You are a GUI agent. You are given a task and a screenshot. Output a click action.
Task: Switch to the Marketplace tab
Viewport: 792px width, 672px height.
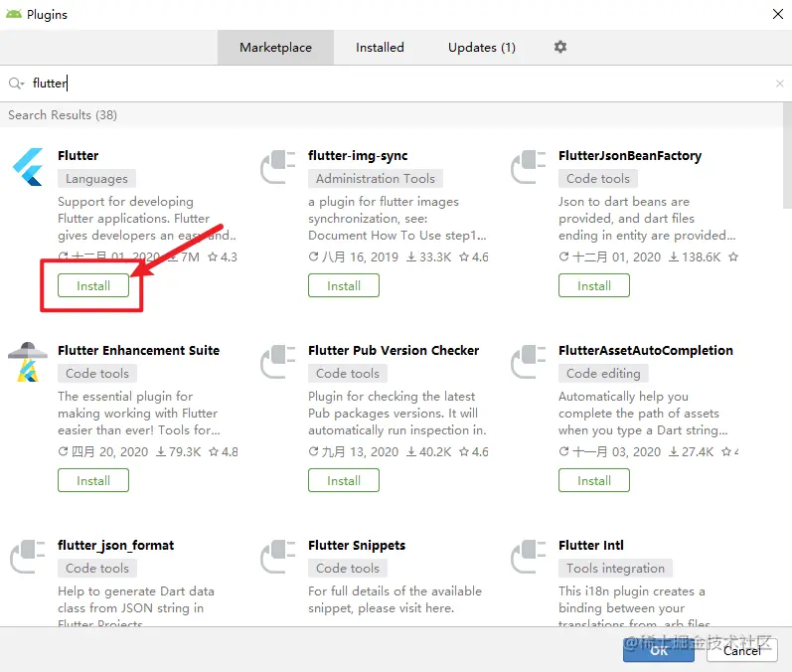276,48
